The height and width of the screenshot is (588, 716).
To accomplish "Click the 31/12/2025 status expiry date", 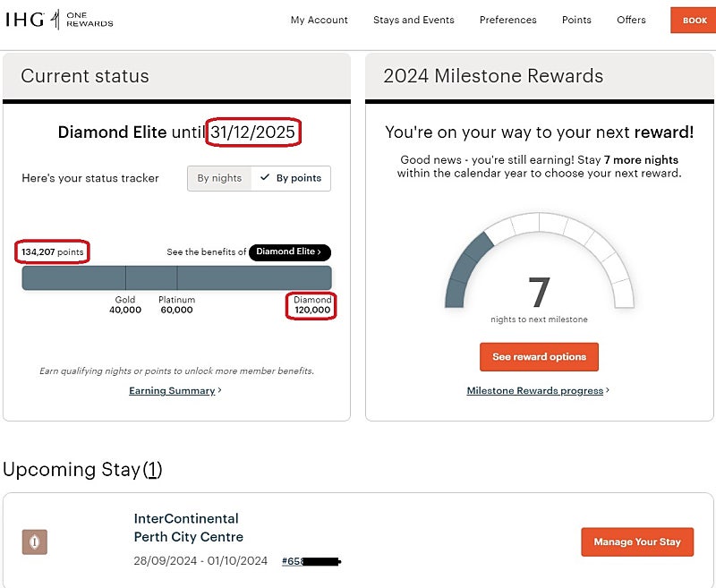I will pos(252,132).
